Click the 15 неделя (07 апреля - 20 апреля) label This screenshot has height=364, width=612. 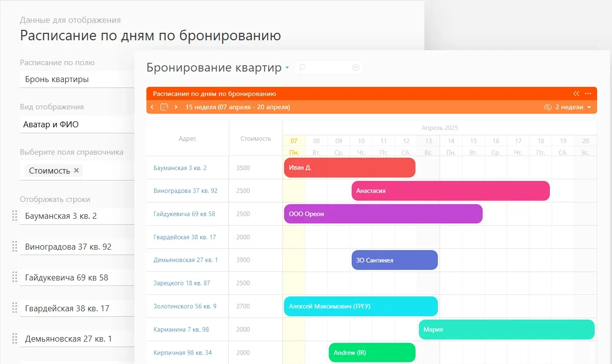(238, 107)
